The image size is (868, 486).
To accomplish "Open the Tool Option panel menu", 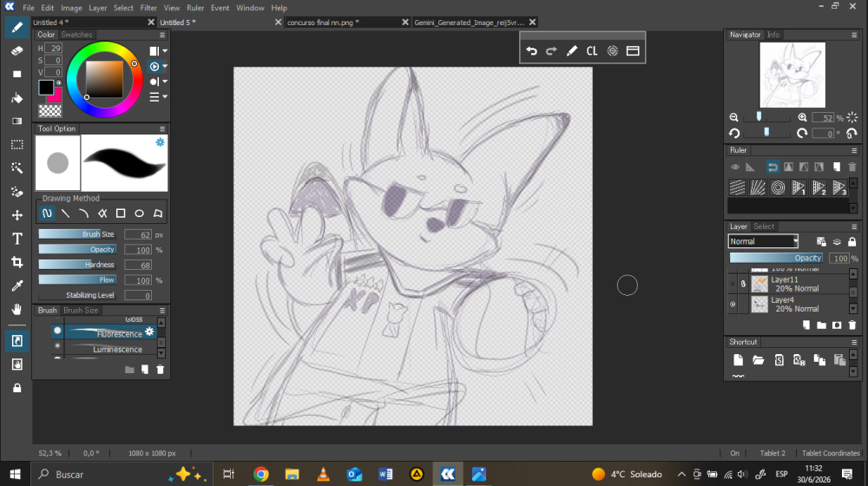I will click(162, 128).
